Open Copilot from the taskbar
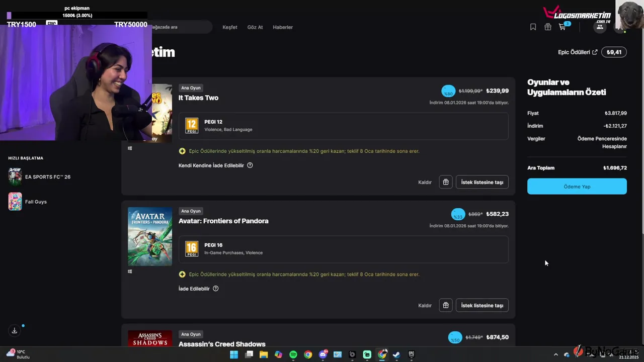Viewport: 644px width, 362px height. coord(278,354)
